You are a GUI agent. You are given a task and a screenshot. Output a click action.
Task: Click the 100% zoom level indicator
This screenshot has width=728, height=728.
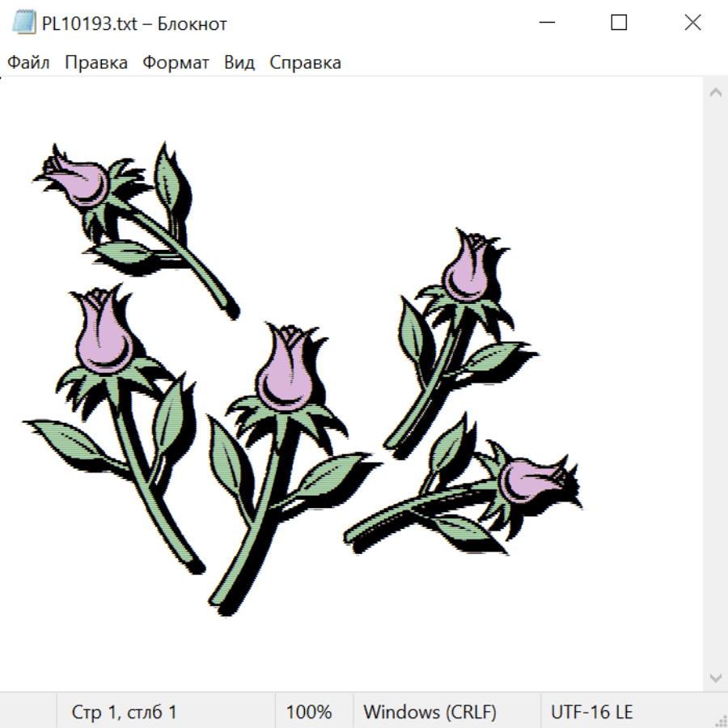[x=309, y=713]
